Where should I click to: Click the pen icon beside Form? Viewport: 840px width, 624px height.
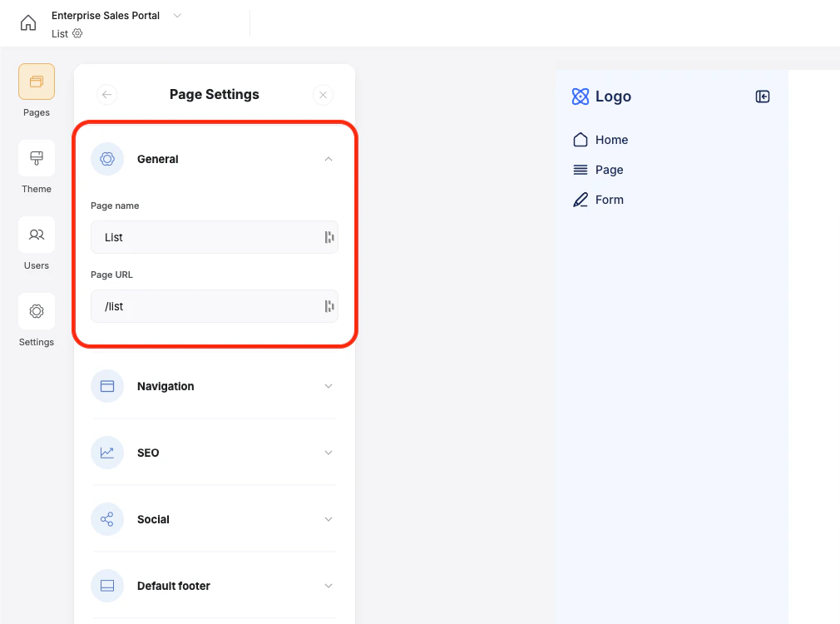[581, 200]
